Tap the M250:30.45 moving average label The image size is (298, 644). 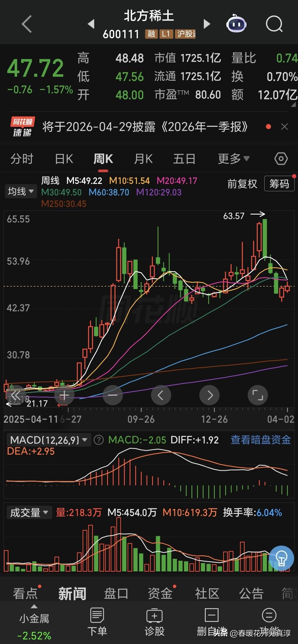[x=64, y=204]
